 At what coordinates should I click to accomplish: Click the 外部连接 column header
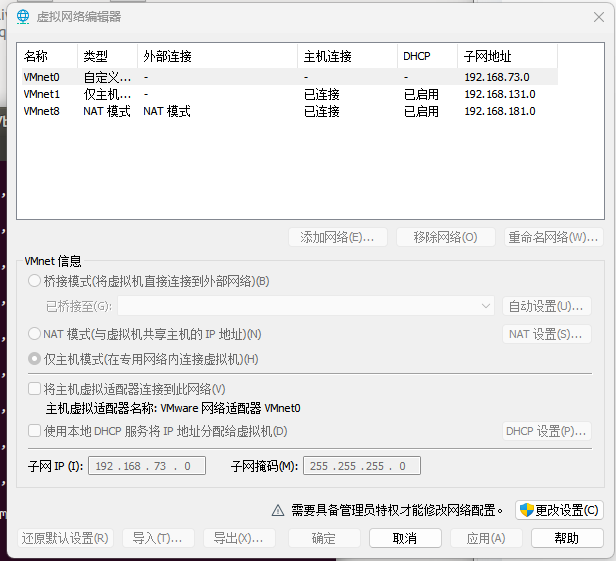coord(217,56)
